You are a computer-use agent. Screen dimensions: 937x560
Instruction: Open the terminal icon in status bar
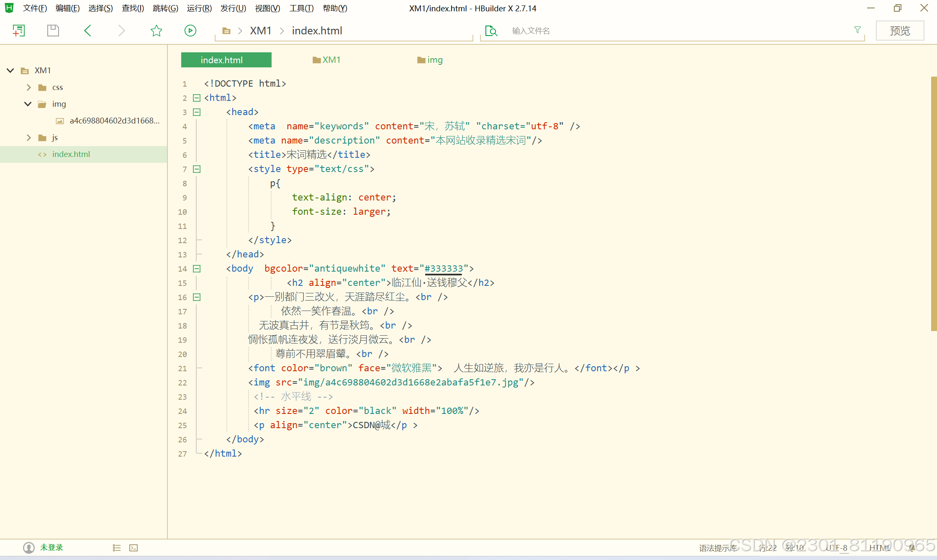tap(133, 548)
